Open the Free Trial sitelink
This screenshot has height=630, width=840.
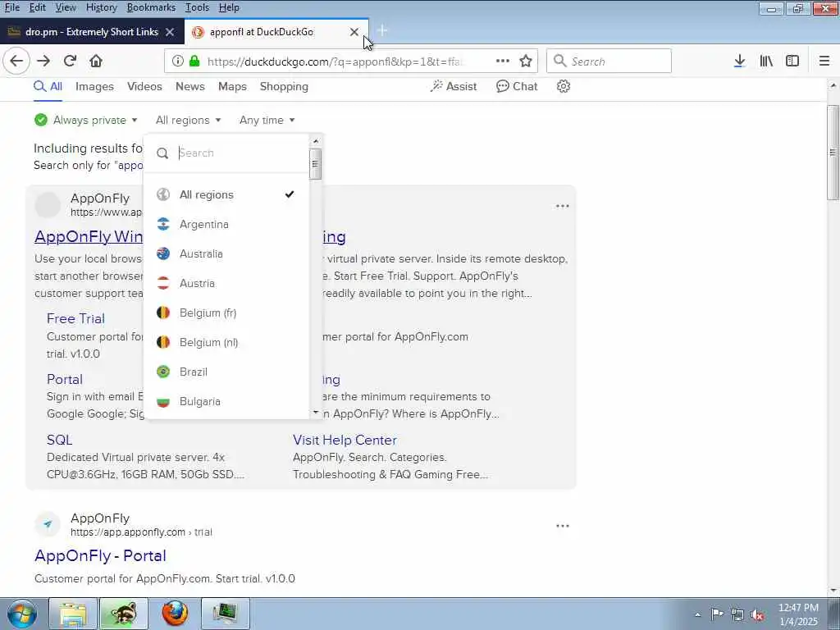click(75, 318)
